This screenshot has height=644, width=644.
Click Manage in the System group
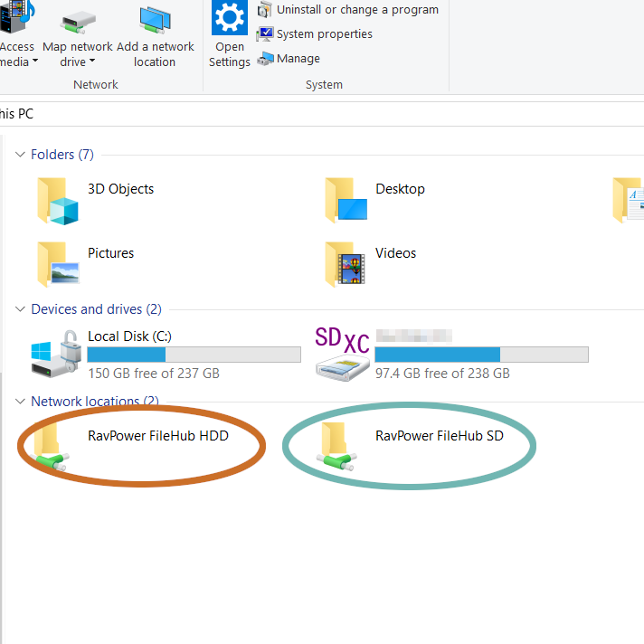298,58
